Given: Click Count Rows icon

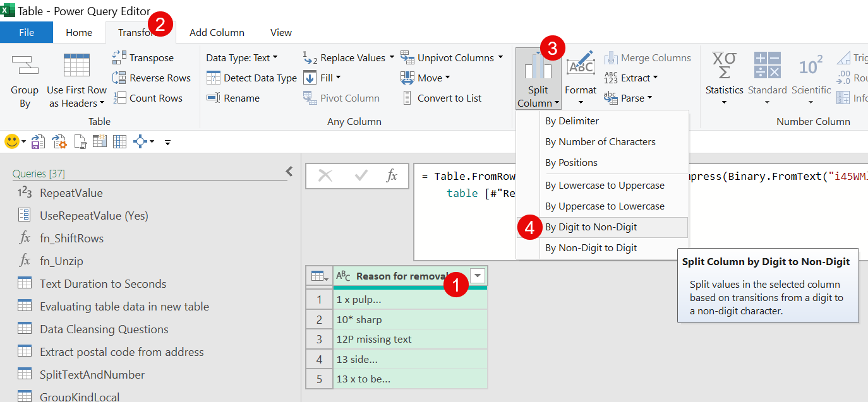Looking at the screenshot, I should 119,98.
